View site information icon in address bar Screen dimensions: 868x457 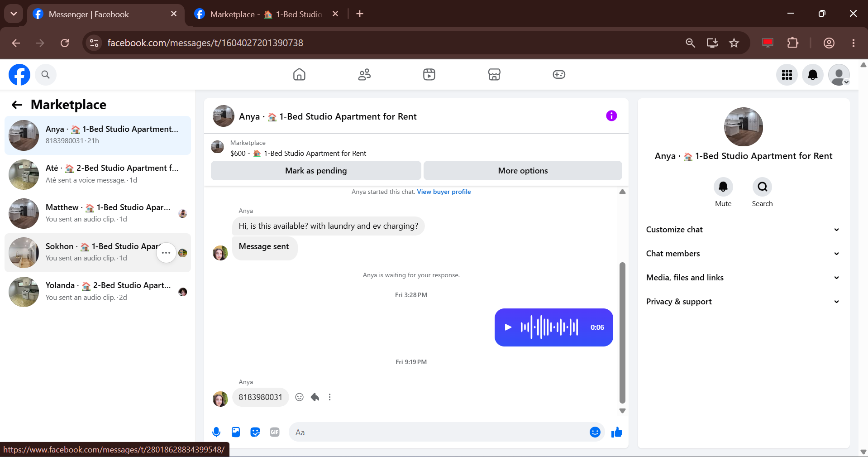[94, 43]
